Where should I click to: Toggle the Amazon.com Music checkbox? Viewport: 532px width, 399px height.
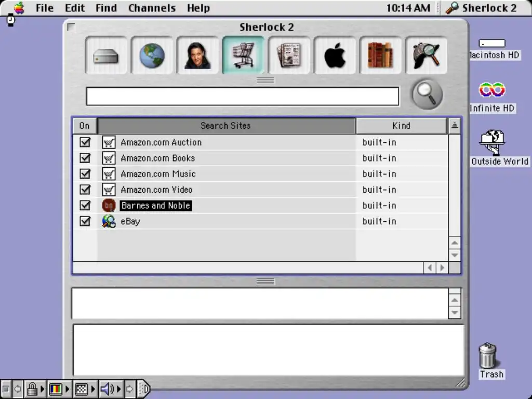coord(85,174)
